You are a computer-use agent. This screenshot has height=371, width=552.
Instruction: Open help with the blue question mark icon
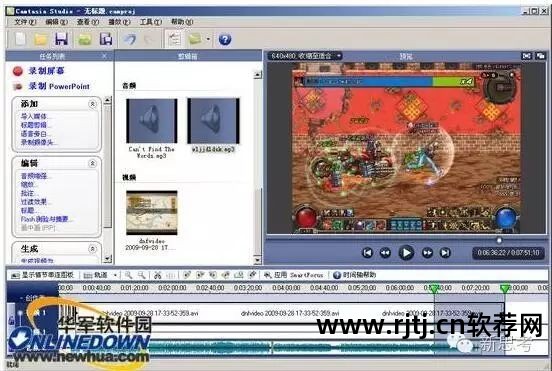pyautogui.click(x=225, y=39)
